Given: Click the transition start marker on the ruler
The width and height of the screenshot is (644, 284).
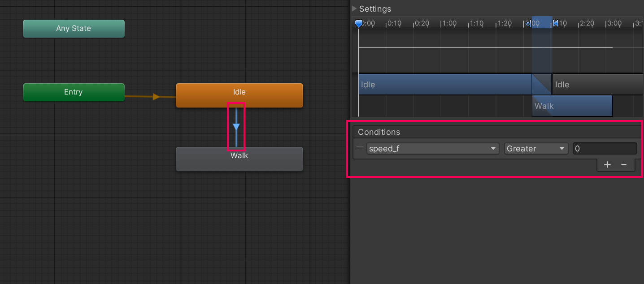Looking at the screenshot, I should pos(529,23).
